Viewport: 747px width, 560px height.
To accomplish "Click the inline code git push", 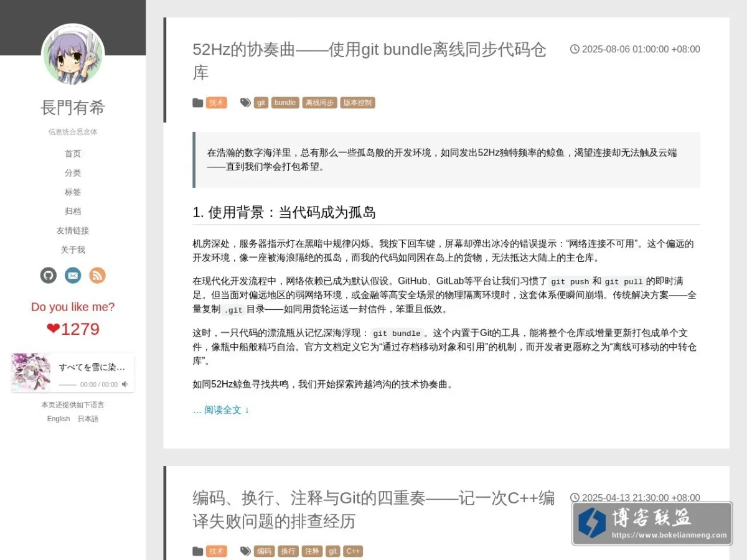I will coord(570,282).
